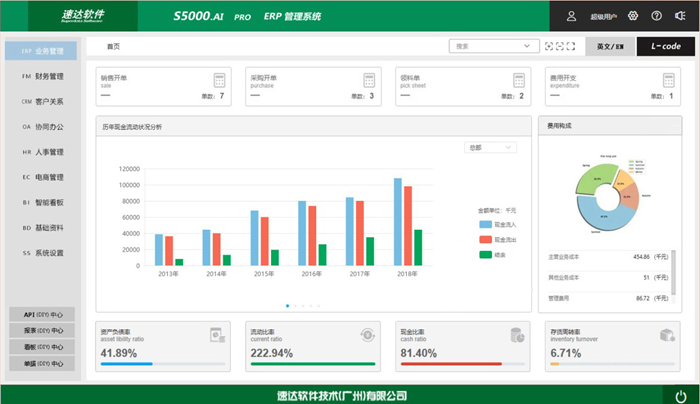Open settings via the gear icon
The width and height of the screenshot is (700, 404).
click(x=631, y=16)
